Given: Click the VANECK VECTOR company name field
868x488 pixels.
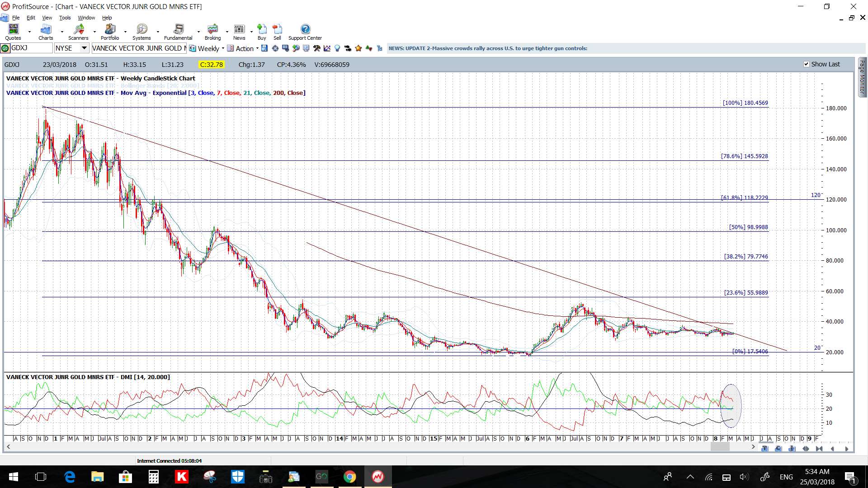Looking at the screenshot, I should (x=138, y=48).
